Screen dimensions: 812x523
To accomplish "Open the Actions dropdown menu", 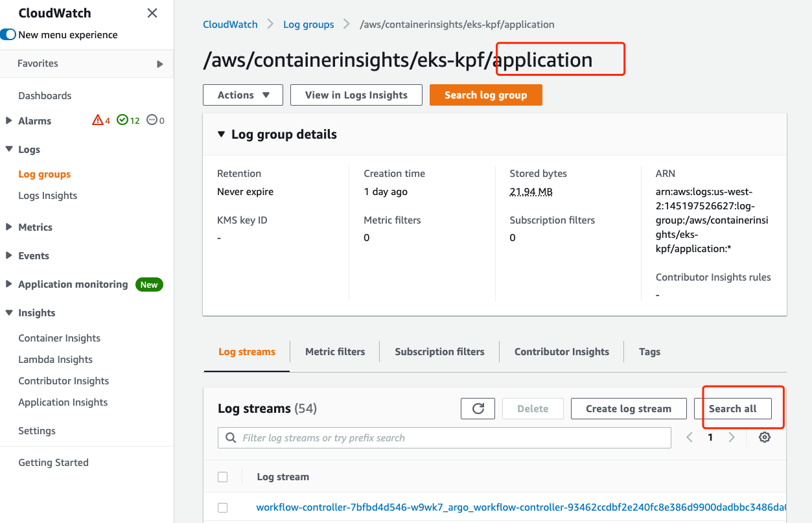I will pos(243,95).
